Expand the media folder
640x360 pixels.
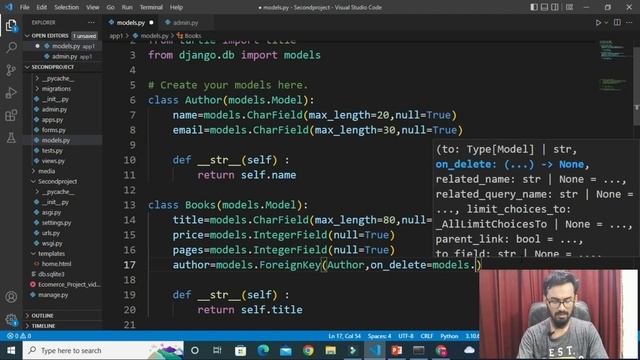pyautogui.click(x=46, y=171)
